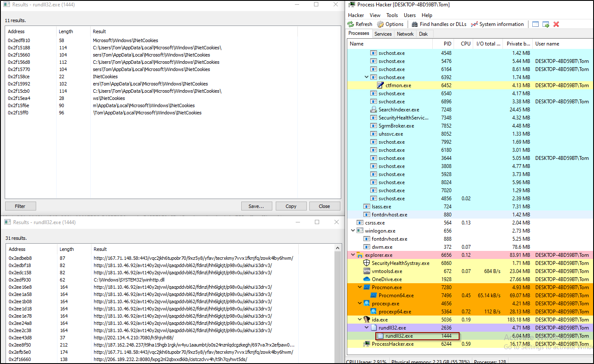594x364 pixels.
Task: Sort by the Private bytes column header
Action: point(518,44)
